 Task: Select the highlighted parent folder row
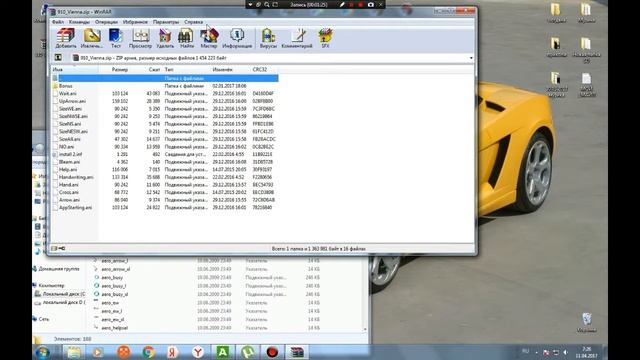point(165,78)
